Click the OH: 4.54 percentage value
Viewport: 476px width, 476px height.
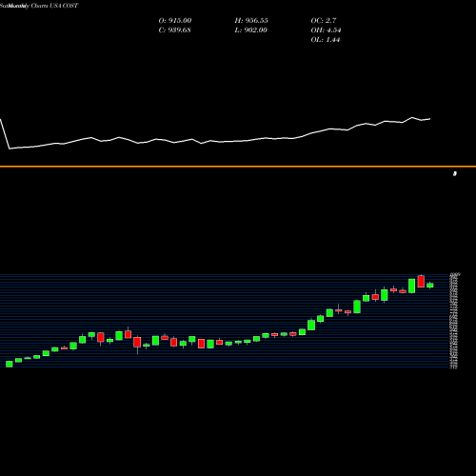(326, 30)
